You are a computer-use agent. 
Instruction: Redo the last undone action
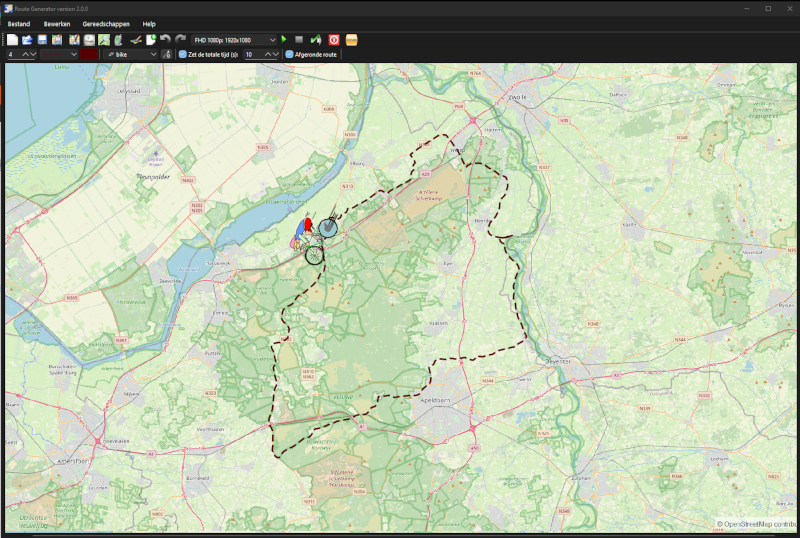coord(180,40)
